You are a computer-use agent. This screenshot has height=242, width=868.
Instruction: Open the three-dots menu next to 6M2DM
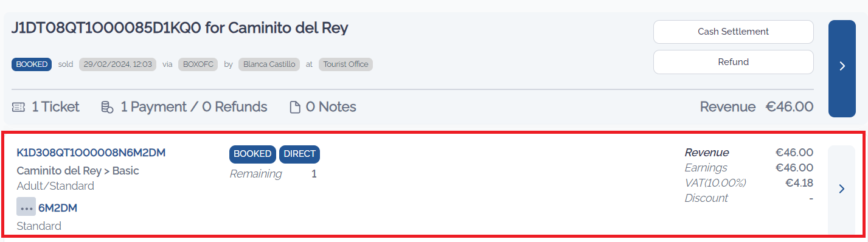(x=26, y=207)
